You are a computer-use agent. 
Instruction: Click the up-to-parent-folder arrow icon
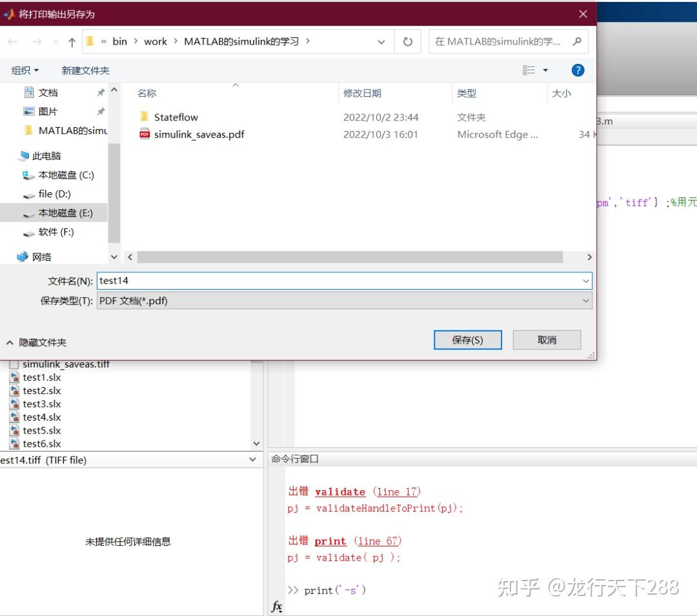(x=71, y=41)
